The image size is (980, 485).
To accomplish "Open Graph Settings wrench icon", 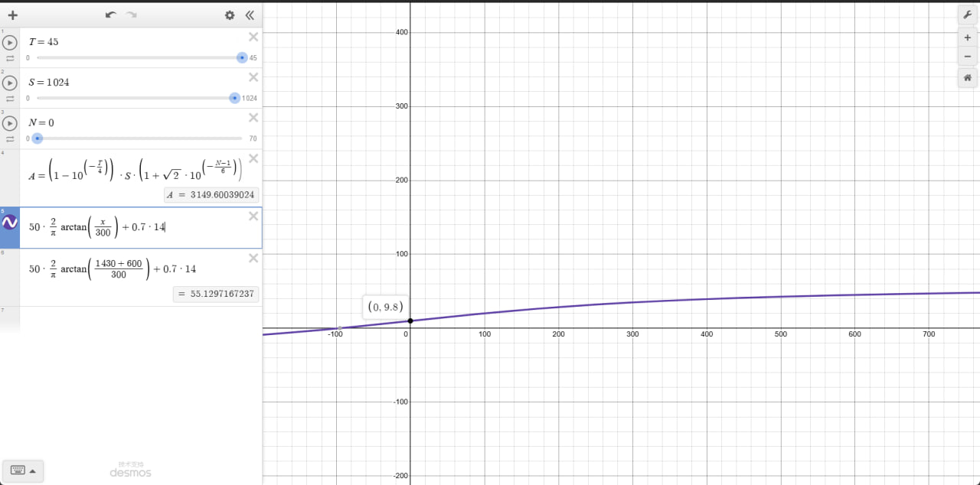I will 967,15.
